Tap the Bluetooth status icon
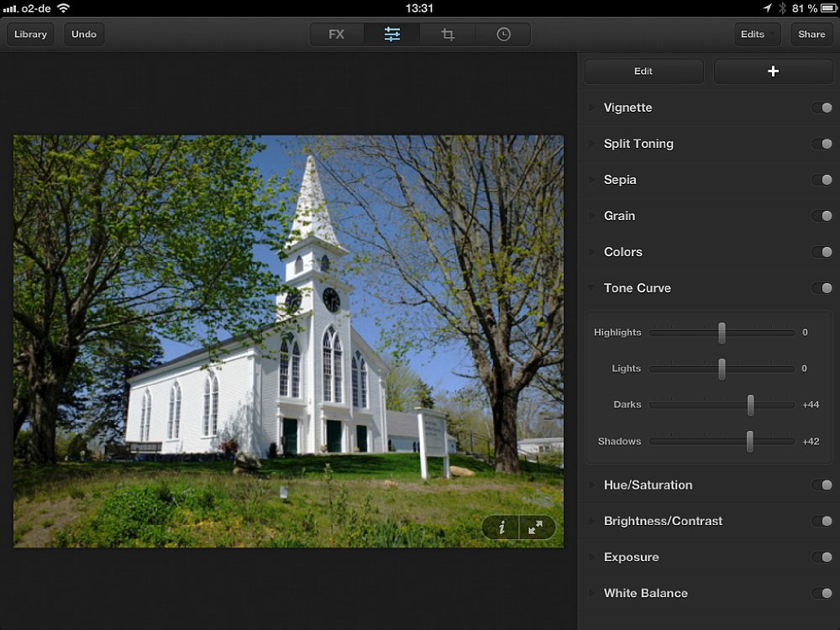 pyautogui.click(x=781, y=8)
